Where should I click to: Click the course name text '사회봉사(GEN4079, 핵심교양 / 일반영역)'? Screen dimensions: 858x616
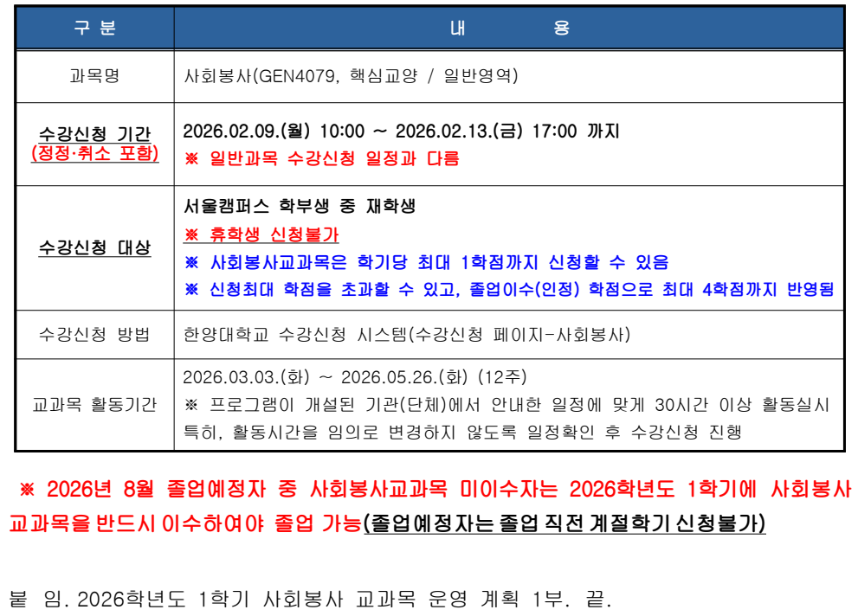[x=351, y=76]
